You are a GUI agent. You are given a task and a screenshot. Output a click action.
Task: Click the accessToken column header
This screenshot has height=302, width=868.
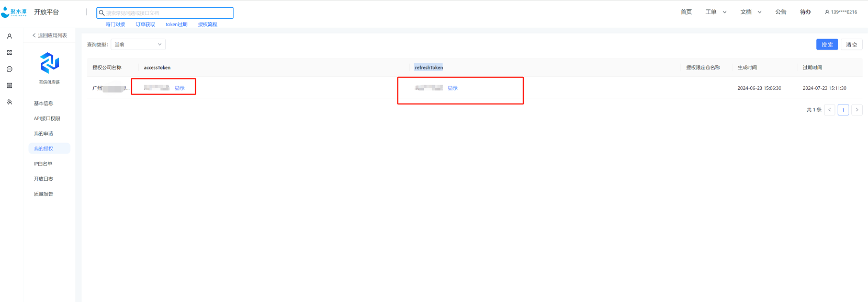point(157,67)
